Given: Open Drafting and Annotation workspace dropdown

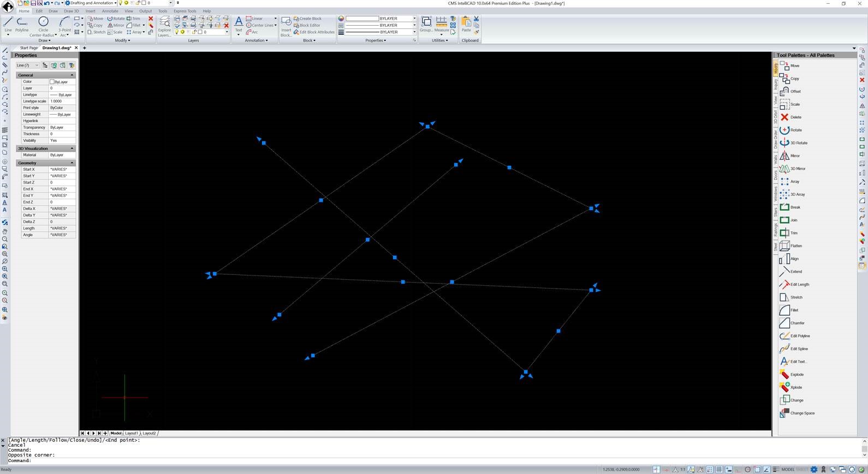Looking at the screenshot, I should 91,3.
